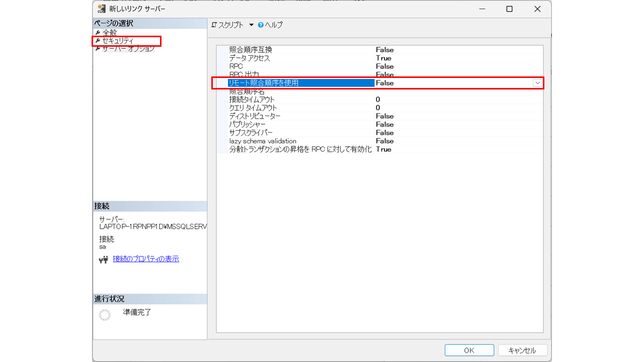
Task: Expand the リモート照合順序を使用 value dropdown
Action: tap(538, 83)
